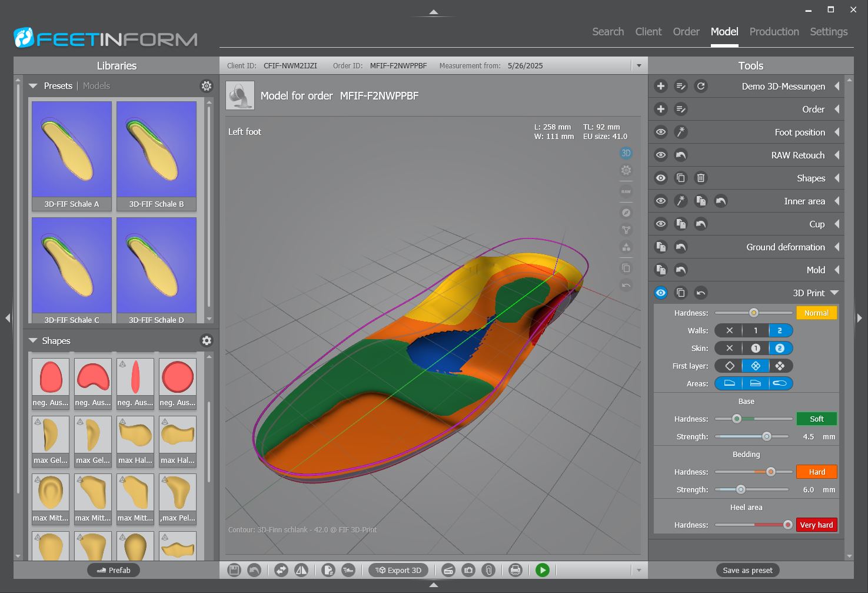
Task: Click the undo icon next to RAW Retouch
Action: (681, 155)
